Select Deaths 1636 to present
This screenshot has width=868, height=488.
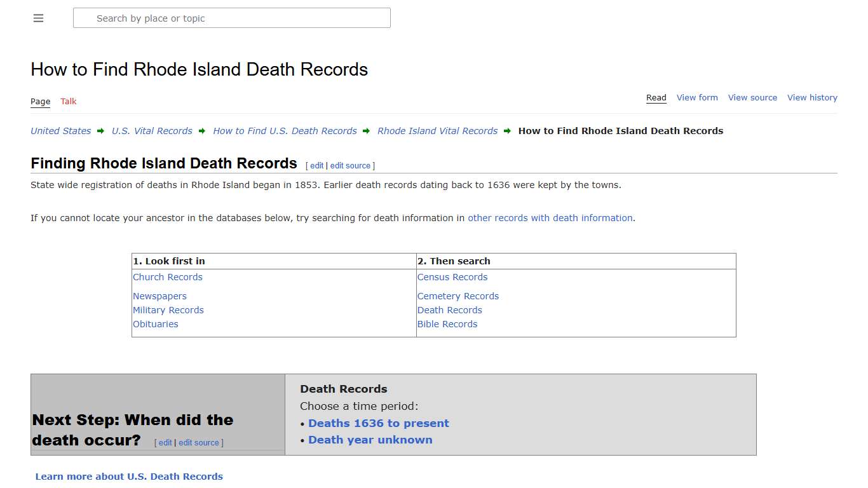(378, 423)
